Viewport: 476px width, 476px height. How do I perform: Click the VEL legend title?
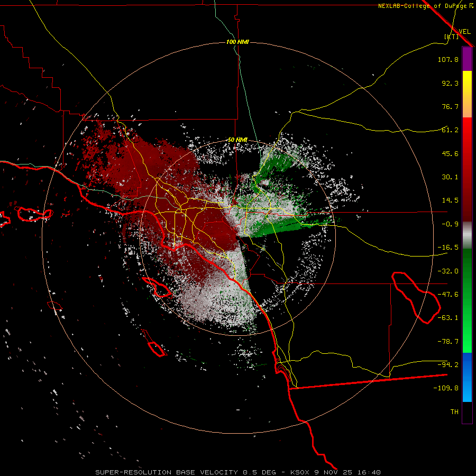464,31
